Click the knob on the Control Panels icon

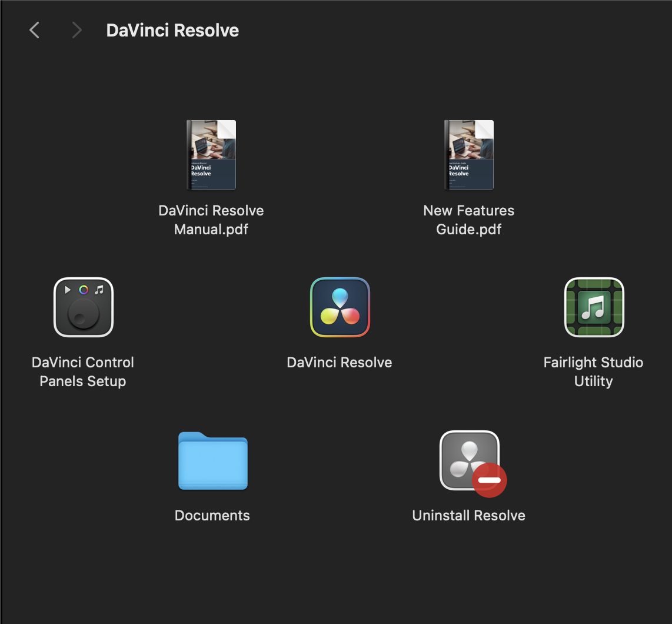(x=84, y=314)
